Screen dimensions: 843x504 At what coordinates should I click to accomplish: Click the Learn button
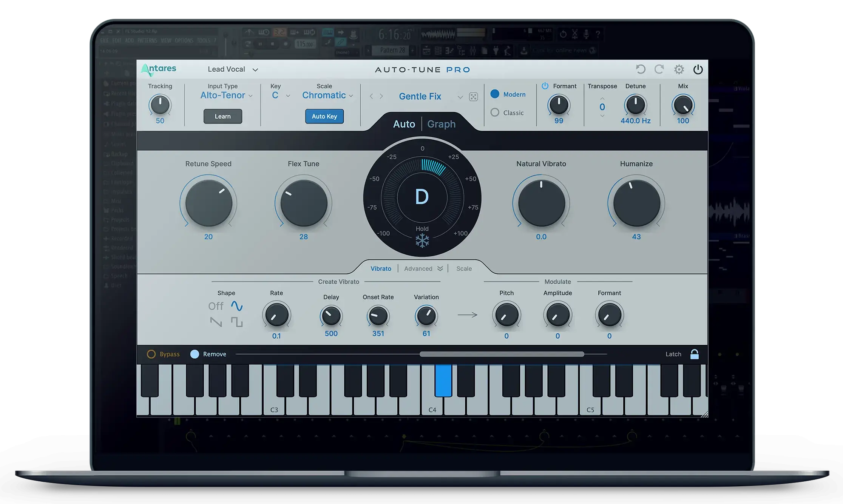coord(222,116)
